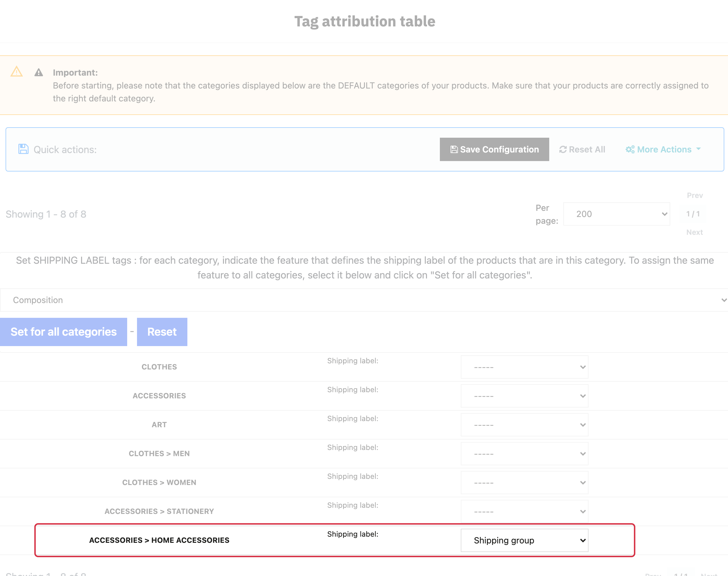Screen dimensions: 728x576
Task: Open the Per page 200 dropdown
Action: pyautogui.click(x=616, y=214)
